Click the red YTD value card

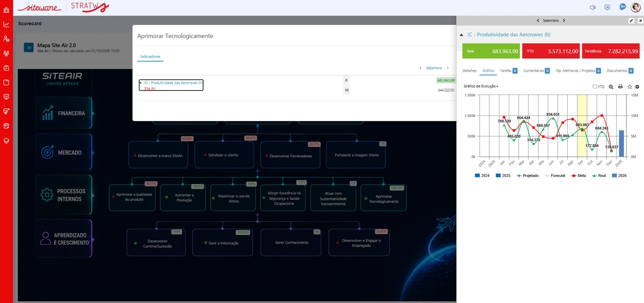[x=551, y=51]
